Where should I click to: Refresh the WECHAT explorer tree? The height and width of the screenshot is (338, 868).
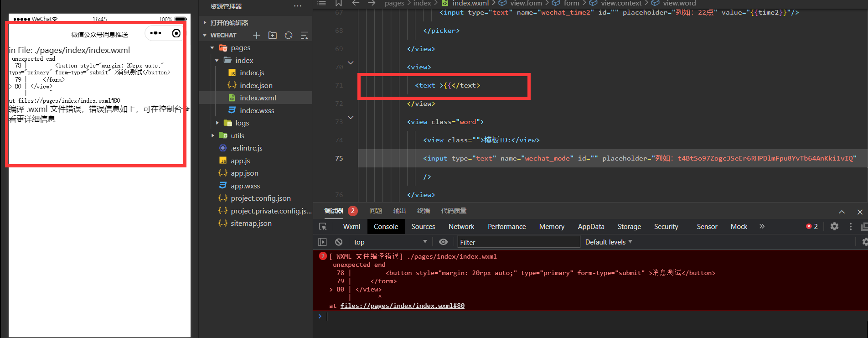[289, 35]
